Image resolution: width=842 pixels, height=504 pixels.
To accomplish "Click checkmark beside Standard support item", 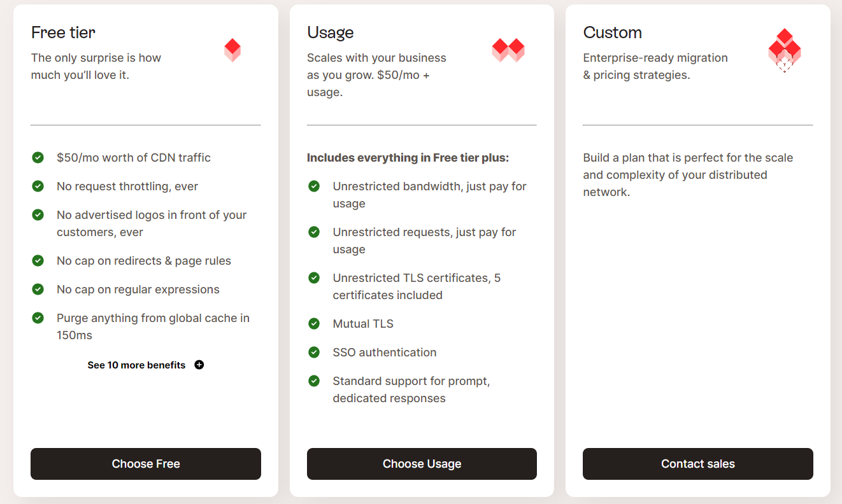I will pos(314,381).
